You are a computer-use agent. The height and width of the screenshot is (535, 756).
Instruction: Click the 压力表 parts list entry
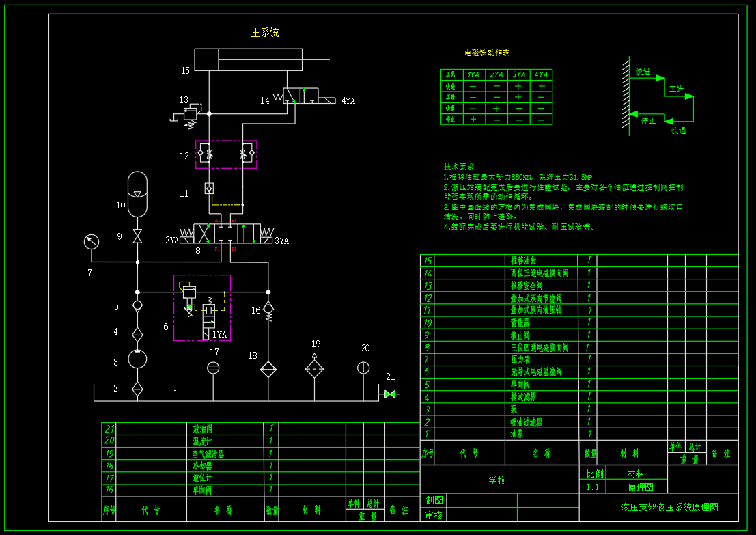(x=520, y=360)
